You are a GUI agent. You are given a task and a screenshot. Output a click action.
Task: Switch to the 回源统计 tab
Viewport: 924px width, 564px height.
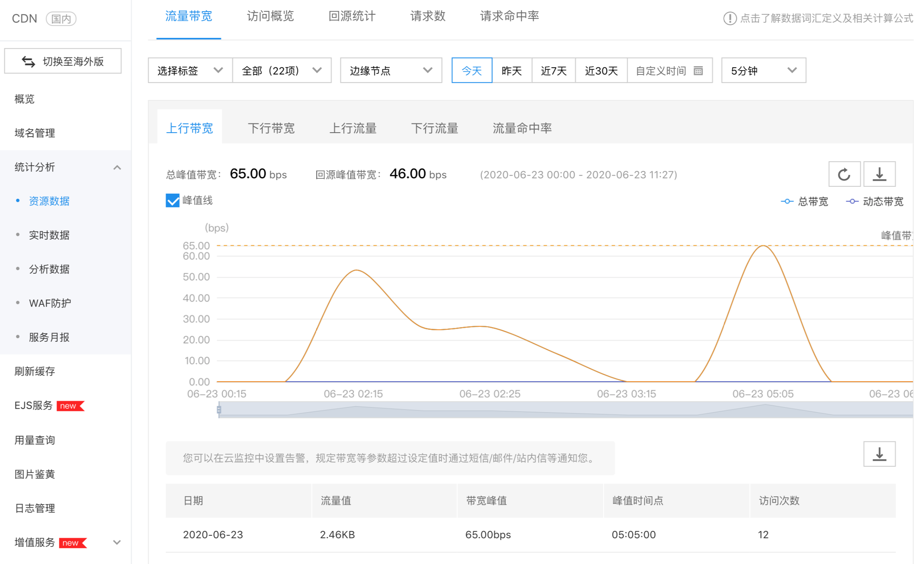pos(352,16)
